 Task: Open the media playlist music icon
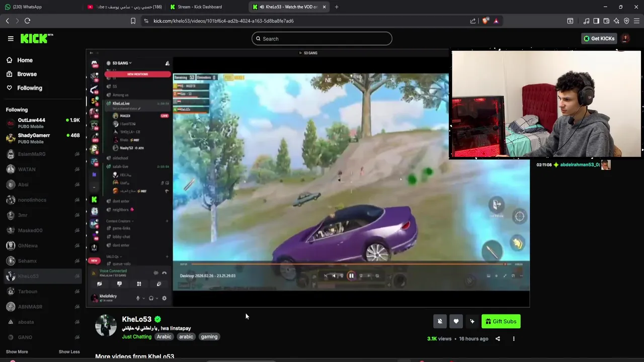pyautogui.click(x=586, y=21)
